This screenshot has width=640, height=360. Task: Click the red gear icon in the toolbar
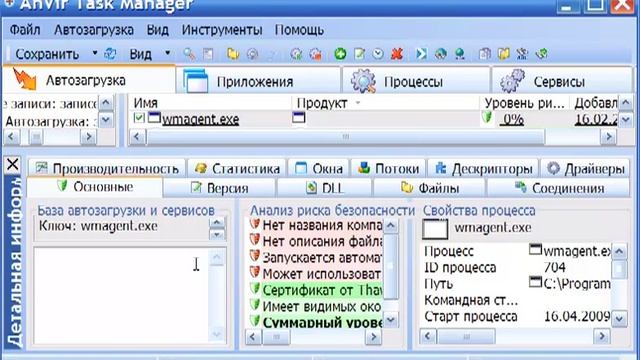point(316,54)
